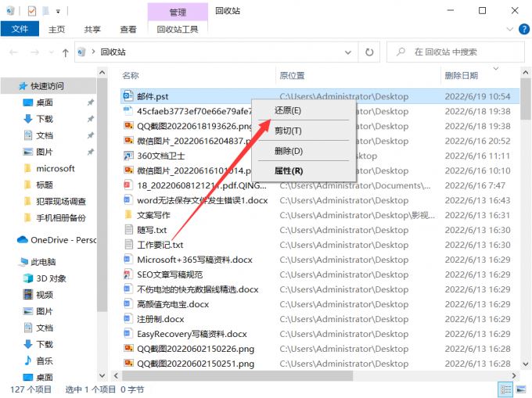Collapse the ribbon with the chevron
The width and height of the screenshot is (532, 398).
coord(509,30)
